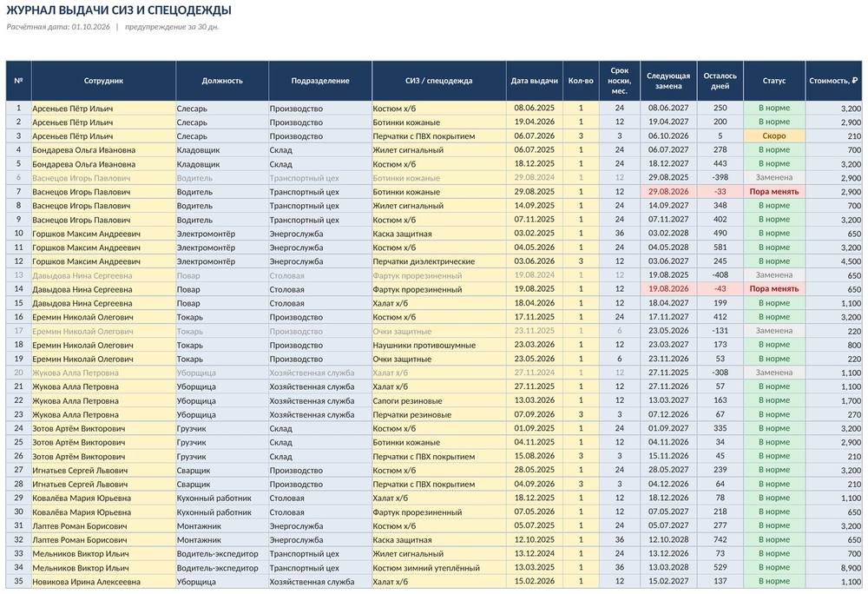Click the 'Сапоги резиновые' cell

point(438,401)
